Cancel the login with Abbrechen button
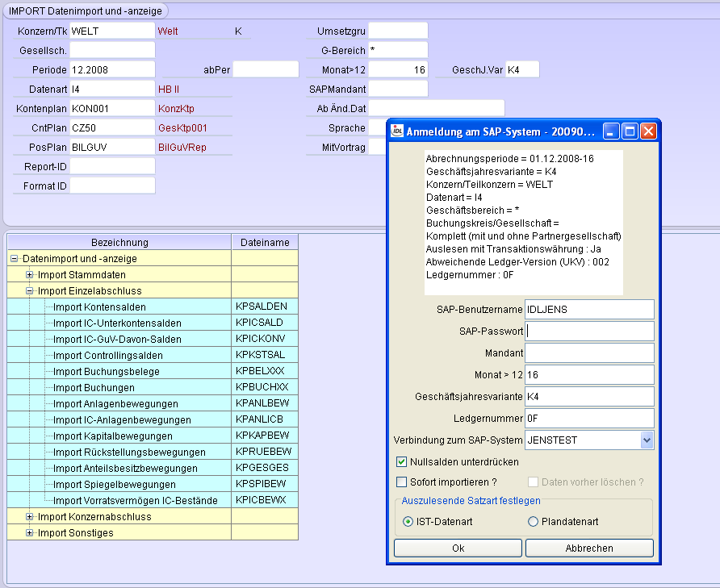The width and height of the screenshot is (720, 588). click(x=589, y=548)
